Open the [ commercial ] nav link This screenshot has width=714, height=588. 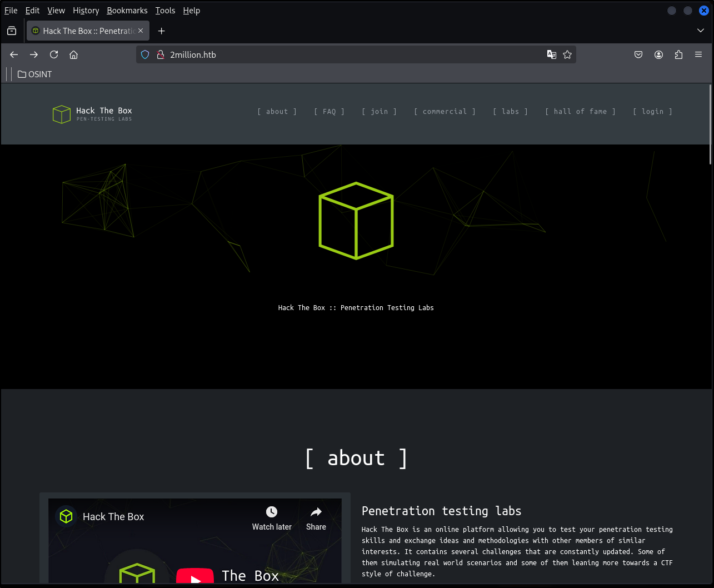[445, 111]
